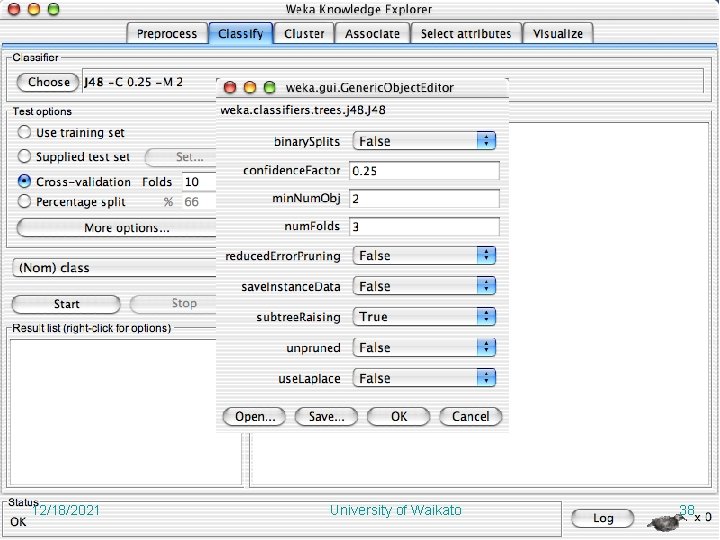Viewport: 720px width, 540px height.
Task: Open the Visualize tab
Action: tap(558, 34)
